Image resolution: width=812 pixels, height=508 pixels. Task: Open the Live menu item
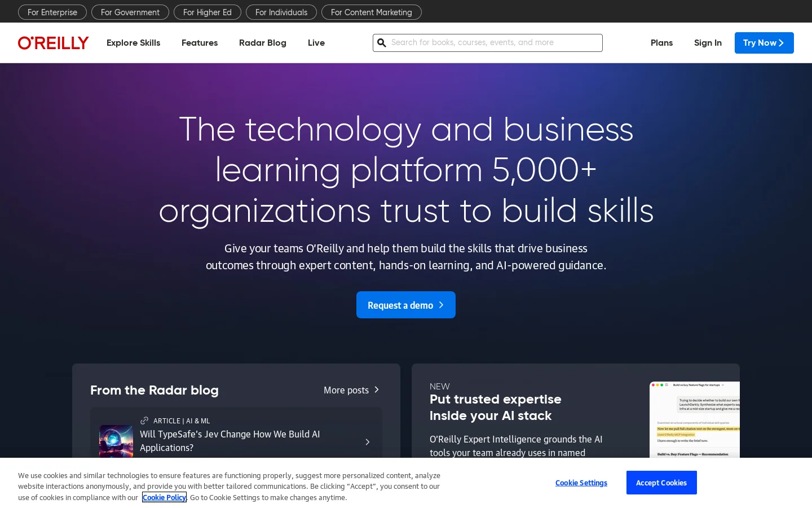(x=316, y=43)
